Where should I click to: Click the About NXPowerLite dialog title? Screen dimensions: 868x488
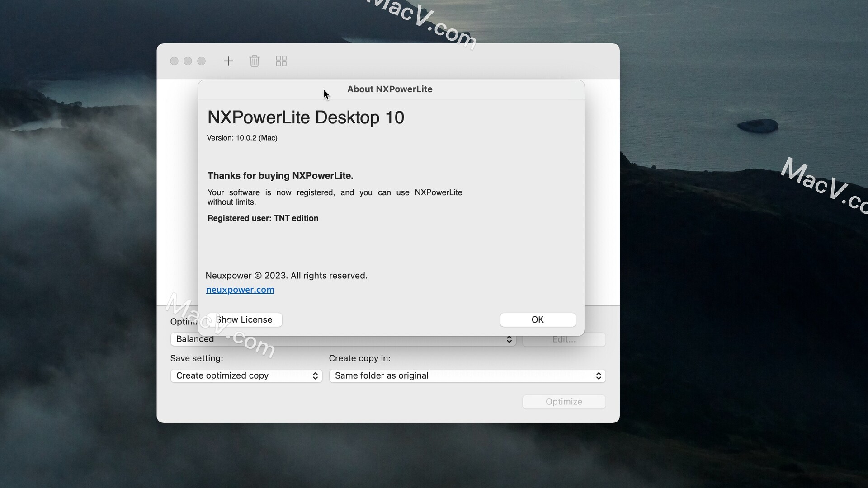pos(390,89)
